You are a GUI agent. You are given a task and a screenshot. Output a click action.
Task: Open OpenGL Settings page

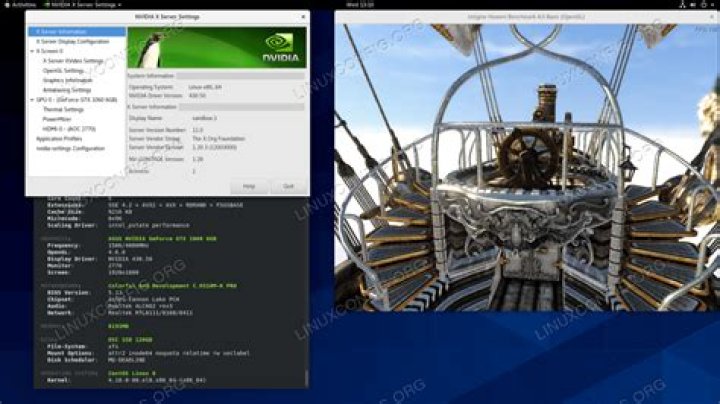click(63, 71)
